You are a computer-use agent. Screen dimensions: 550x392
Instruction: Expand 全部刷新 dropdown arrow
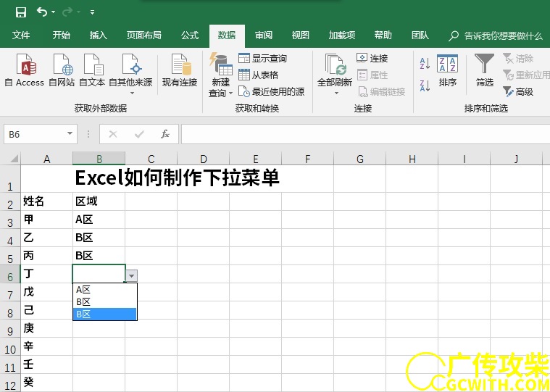(x=336, y=93)
